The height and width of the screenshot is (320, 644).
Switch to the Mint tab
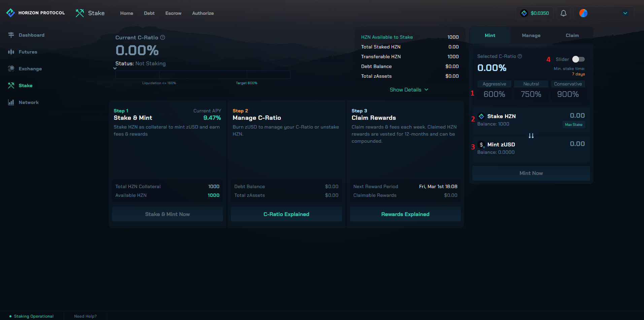point(490,35)
